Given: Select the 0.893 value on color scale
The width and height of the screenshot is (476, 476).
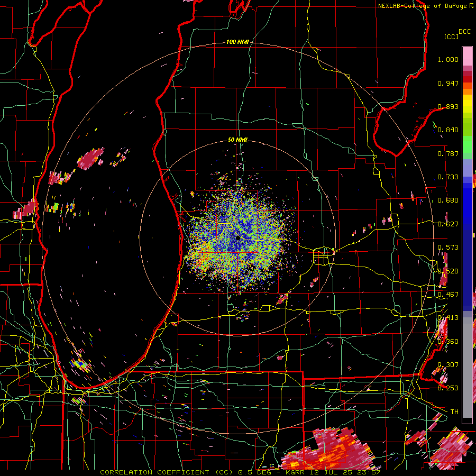Looking at the screenshot, I should pos(448,106).
